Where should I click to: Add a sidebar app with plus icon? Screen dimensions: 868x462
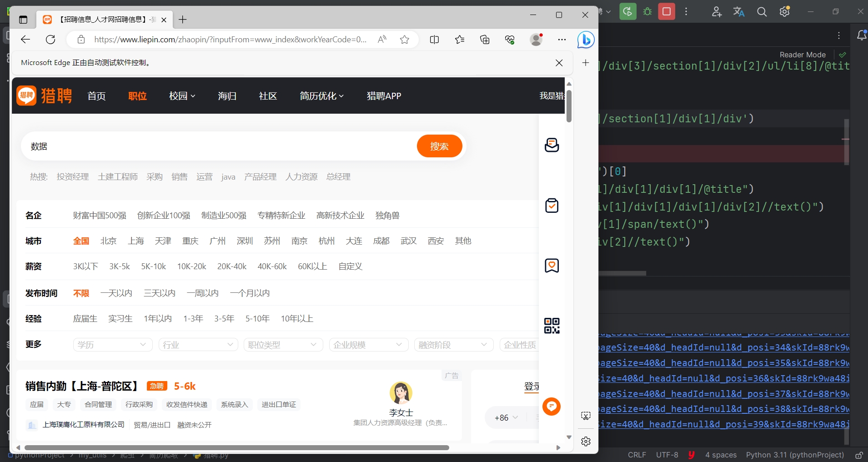(x=586, y=63)
